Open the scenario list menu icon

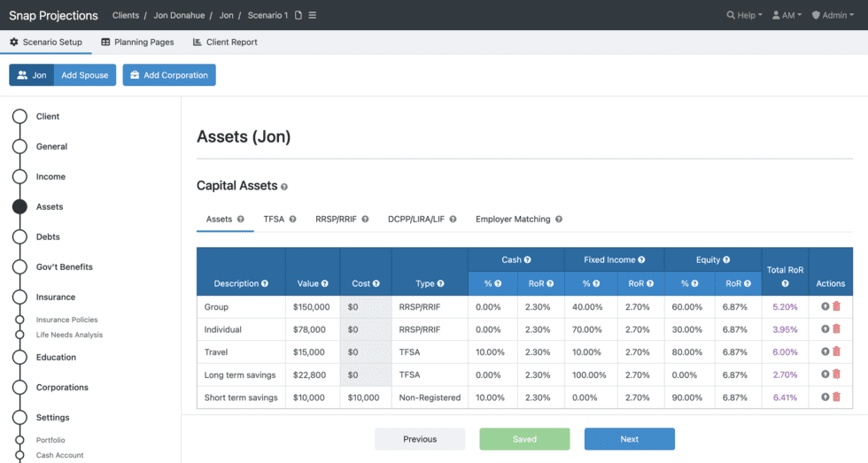[312, 15]
